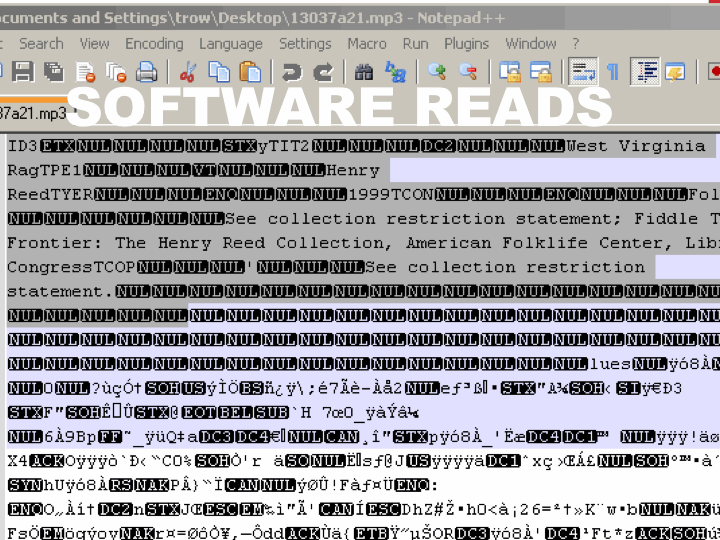Click the text 'West Virginia' in editor
The width and height of the screenshot is (720, 540).
pos(635,146)
